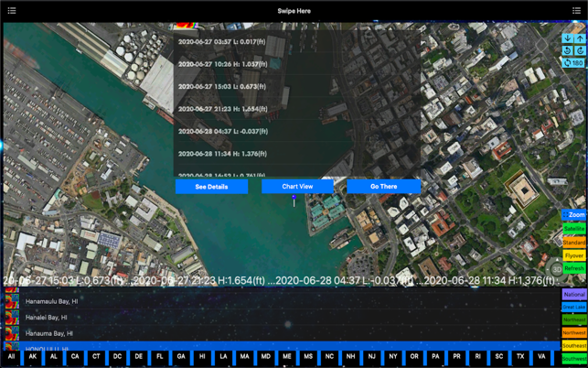The width and height of the screenshot is (588, 368).
Task: Select the LA state tab
Action: pos(223,357)
